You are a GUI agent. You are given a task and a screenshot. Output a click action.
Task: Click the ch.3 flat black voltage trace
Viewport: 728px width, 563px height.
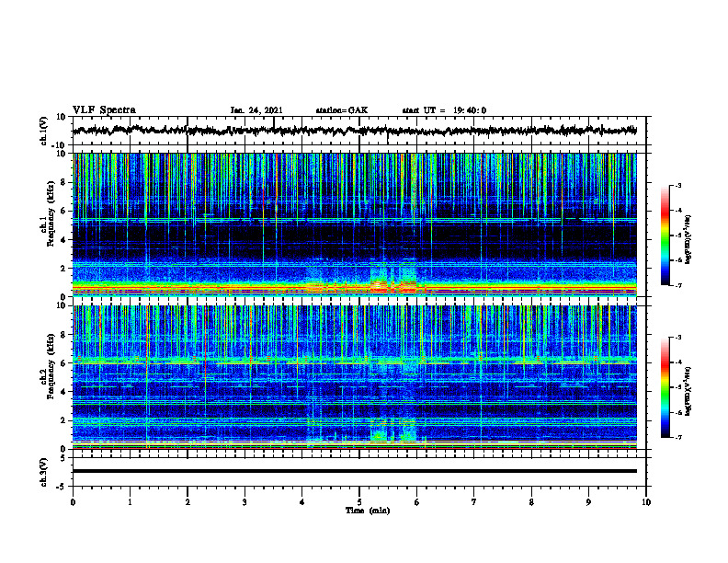[x=354, y=471]
